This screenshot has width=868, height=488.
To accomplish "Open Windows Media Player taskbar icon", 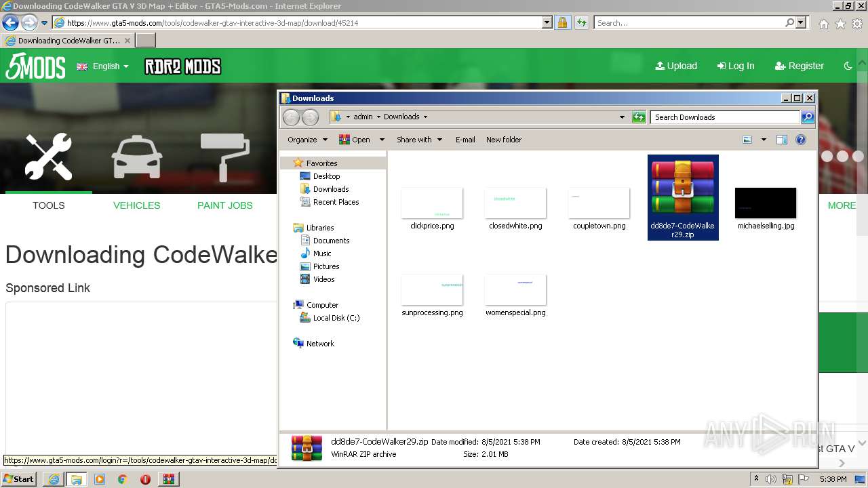I will 100,479.
